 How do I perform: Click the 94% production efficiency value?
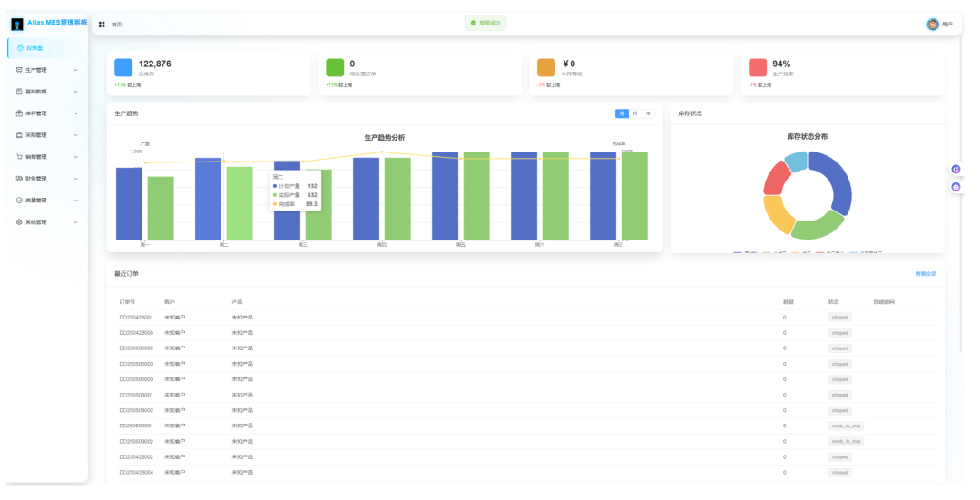coord(781,64)
